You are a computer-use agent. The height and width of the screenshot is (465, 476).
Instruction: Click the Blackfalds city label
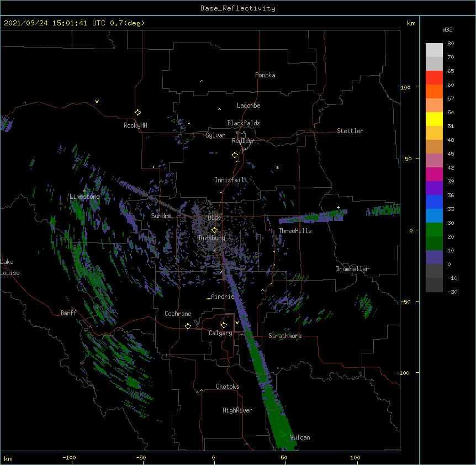click(x=244, y=123)
